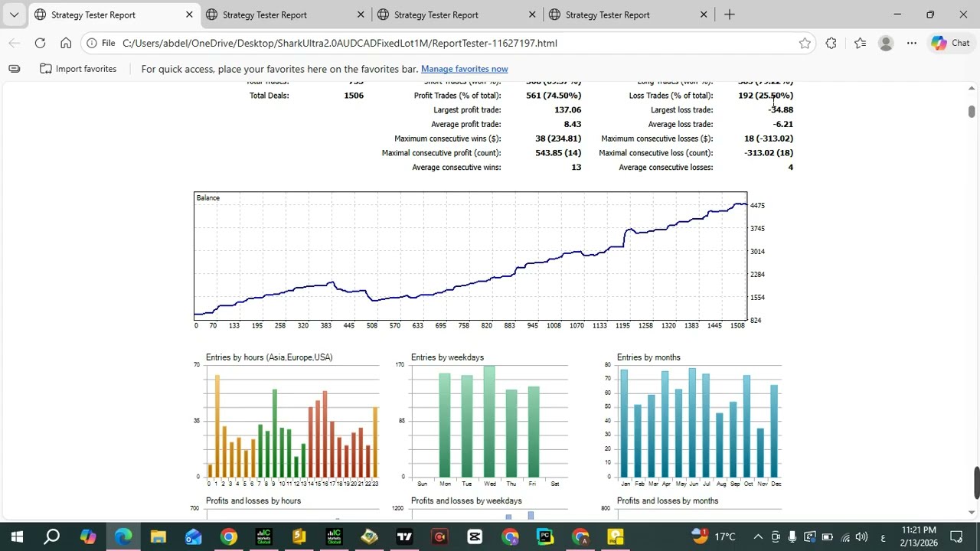The image size is (980, 551).
Task: Select the Loss Trades value 192 (25.50%)
Action: coord(766,96)
